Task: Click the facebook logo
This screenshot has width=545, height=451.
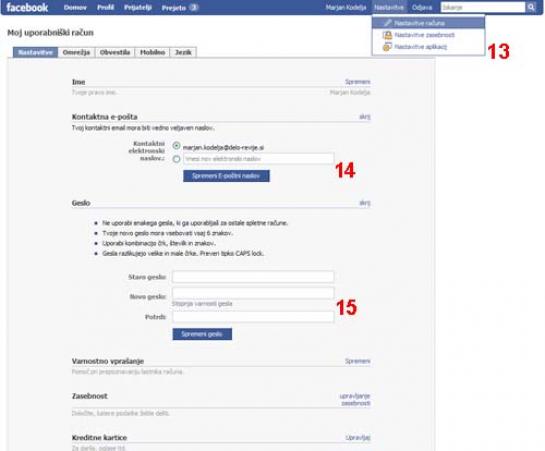Action: coord(27,7)
